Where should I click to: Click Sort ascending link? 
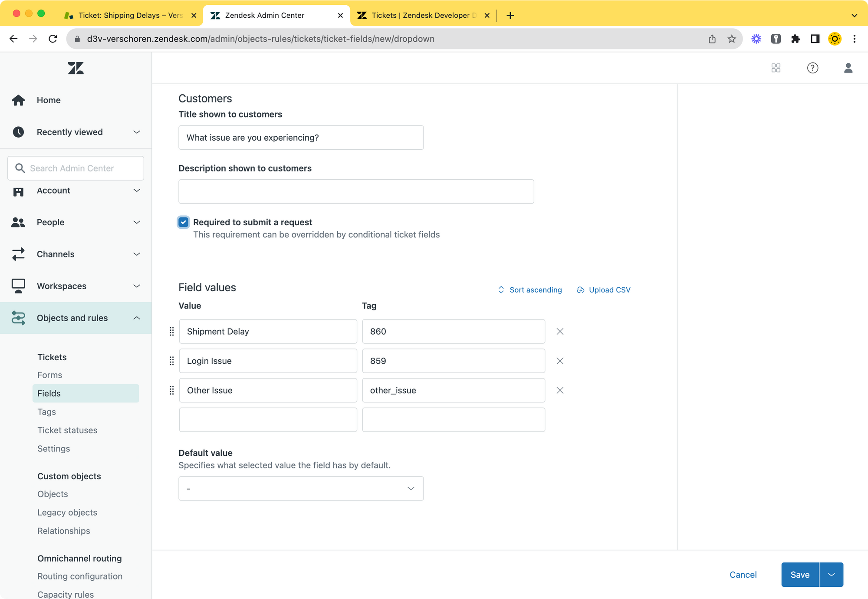click(x=530, y=290)
